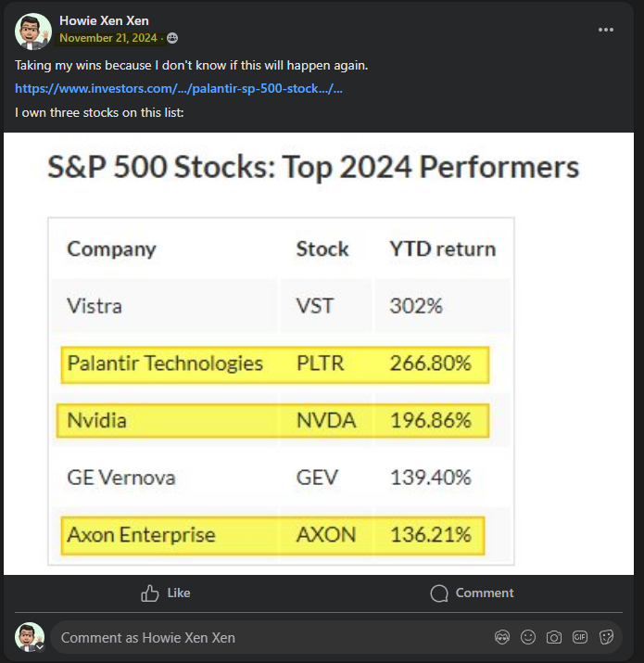Open the author's profile picture at top
This screenshot has height=663, width=644.
pyautogui.click(x=33, y=32)
